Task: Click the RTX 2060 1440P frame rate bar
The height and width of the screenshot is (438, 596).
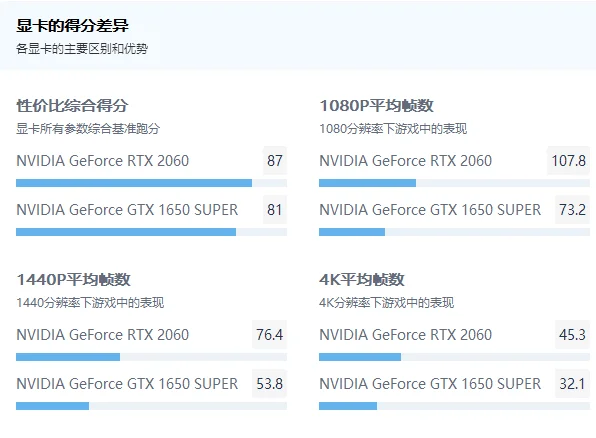Action: click(x=151, y=357)
